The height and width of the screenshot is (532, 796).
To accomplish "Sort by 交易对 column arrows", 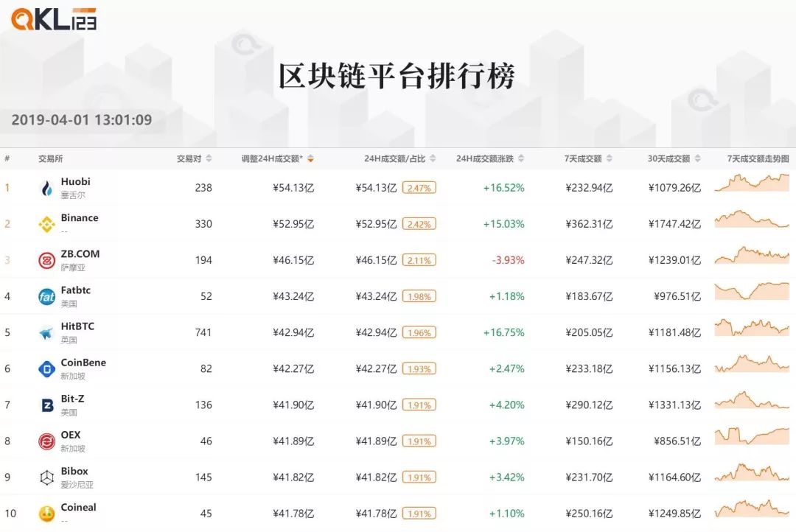I will click(209, 158).
